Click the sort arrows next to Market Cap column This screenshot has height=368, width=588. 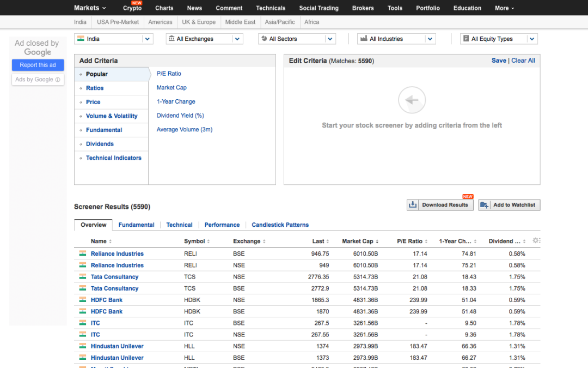[377, 242]
